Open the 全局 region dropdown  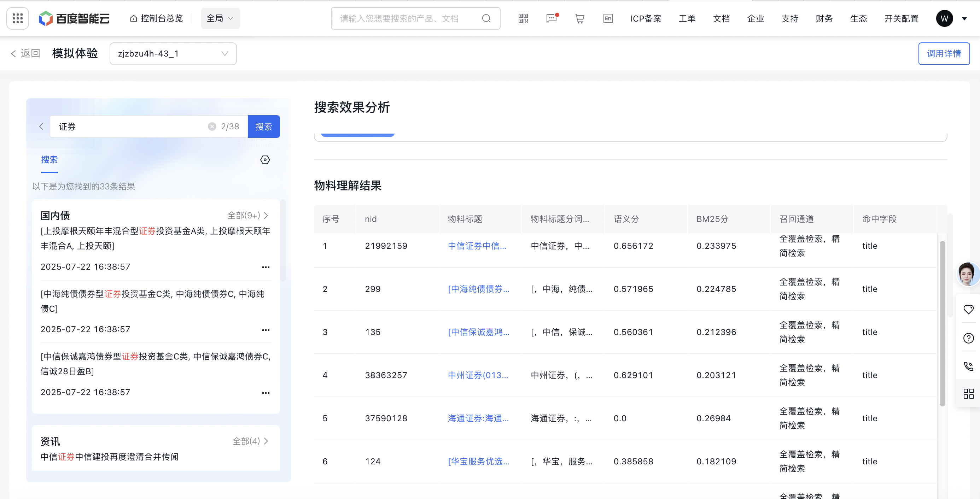click(220, 18)
